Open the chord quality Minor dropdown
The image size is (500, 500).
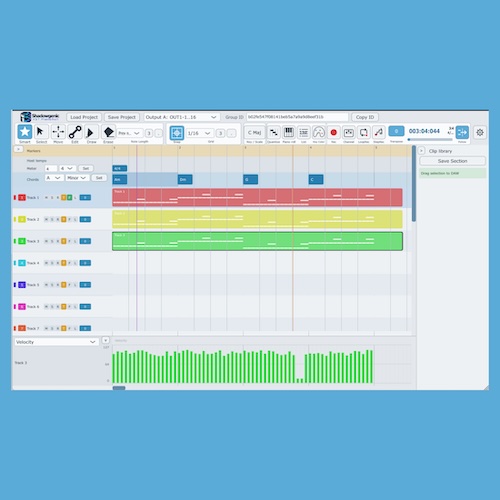77,178
